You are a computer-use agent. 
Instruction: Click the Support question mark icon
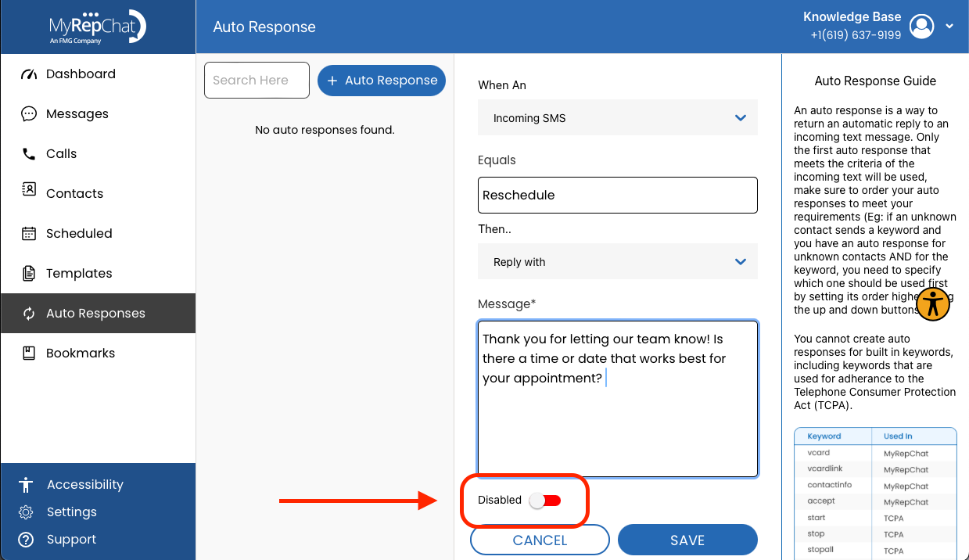[26, 540]
